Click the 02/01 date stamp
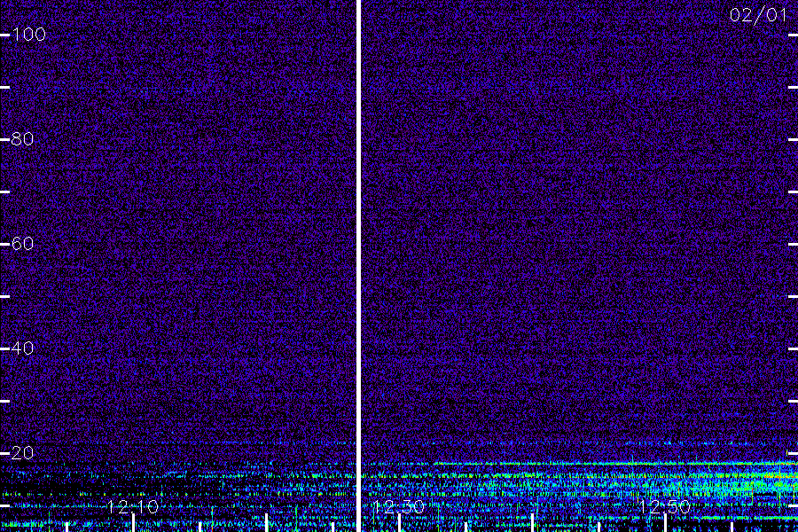The image size is (798, 532). [758, 15]
